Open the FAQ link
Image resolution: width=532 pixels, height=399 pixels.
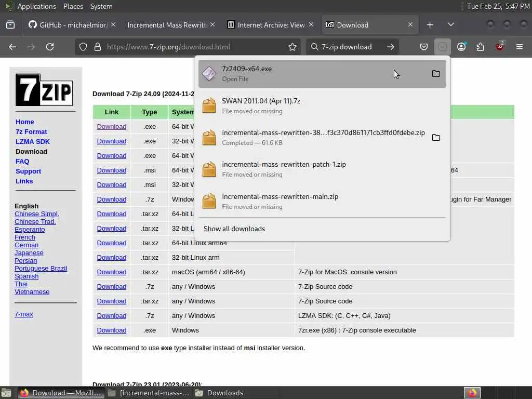(x=22, y=162)
